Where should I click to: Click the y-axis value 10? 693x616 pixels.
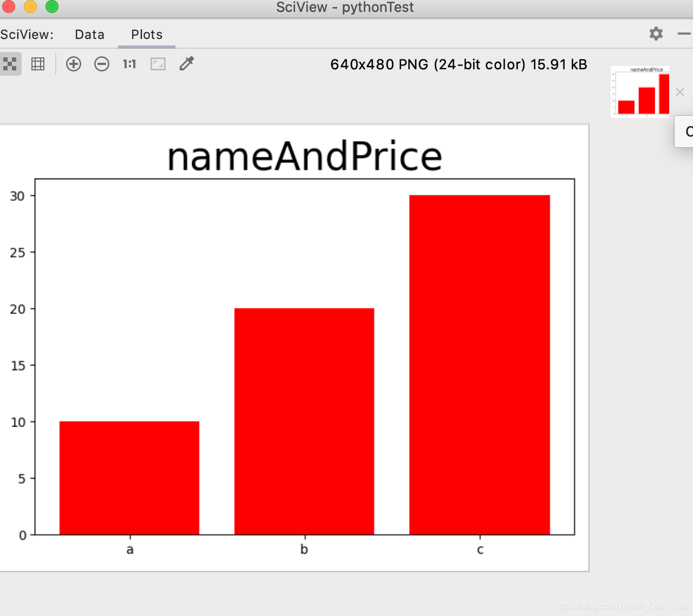[17, 422]
